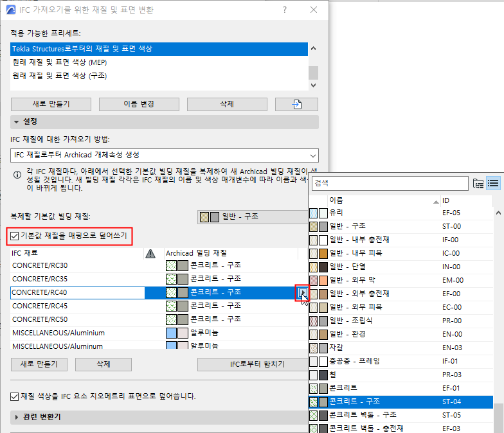Image resolution: width=504 pixels, height=433 pixels.
Task: Click the CONCRETE/RC40 name field
Action: (x=77, y=293)
